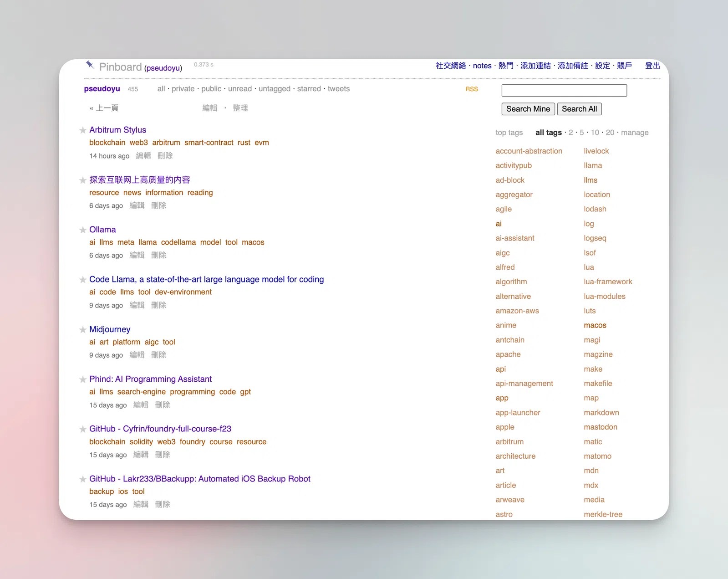Open GitHub Cyfrin/foundry-full-course-f23 link
This screenshot has width=728, height=579.
click(x=160, y=429)
